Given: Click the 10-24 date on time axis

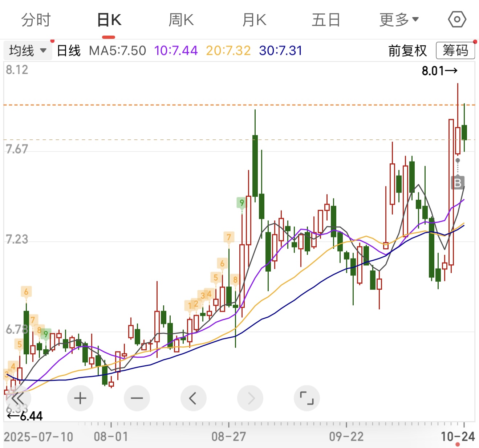Looking at the screenshot, I should pos(458,436).
